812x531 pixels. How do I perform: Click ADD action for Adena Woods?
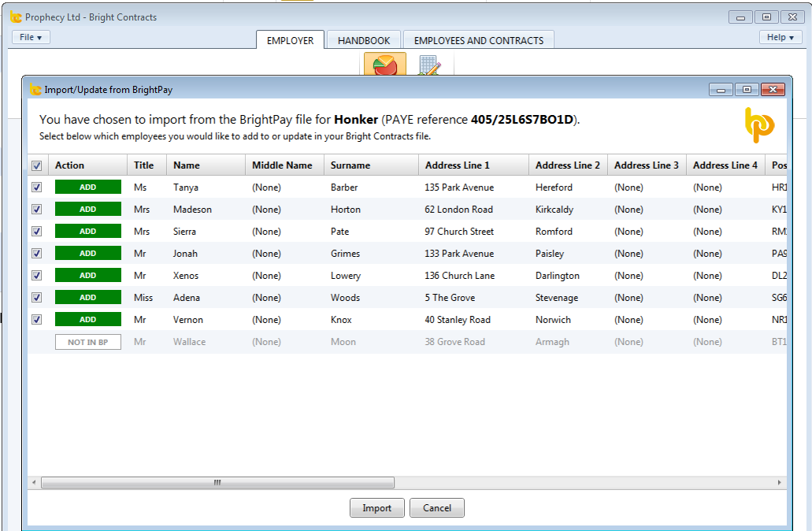coord(88,297)
